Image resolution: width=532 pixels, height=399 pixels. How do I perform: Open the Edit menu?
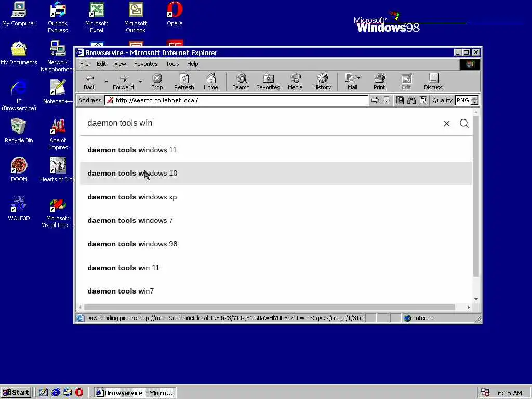tap(101, 64)
